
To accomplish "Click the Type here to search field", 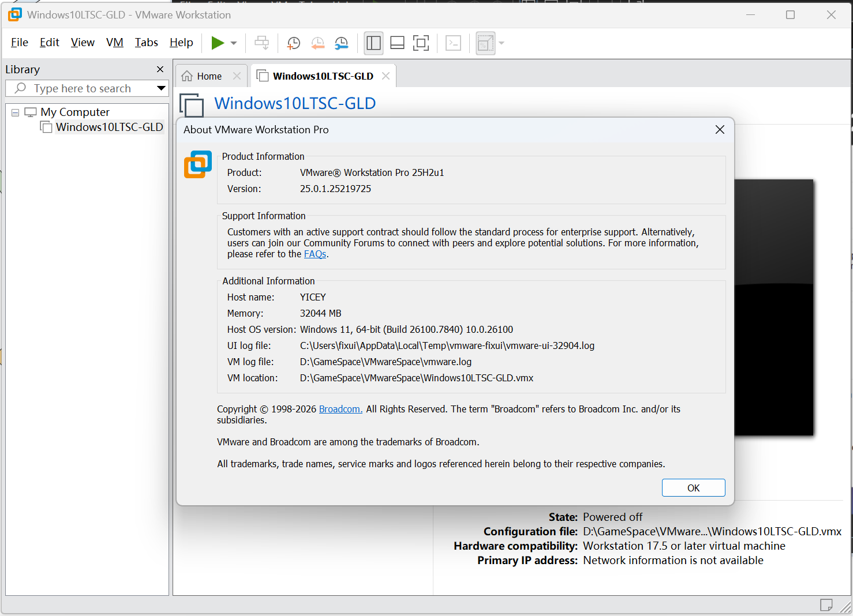I will click(81, 88).
